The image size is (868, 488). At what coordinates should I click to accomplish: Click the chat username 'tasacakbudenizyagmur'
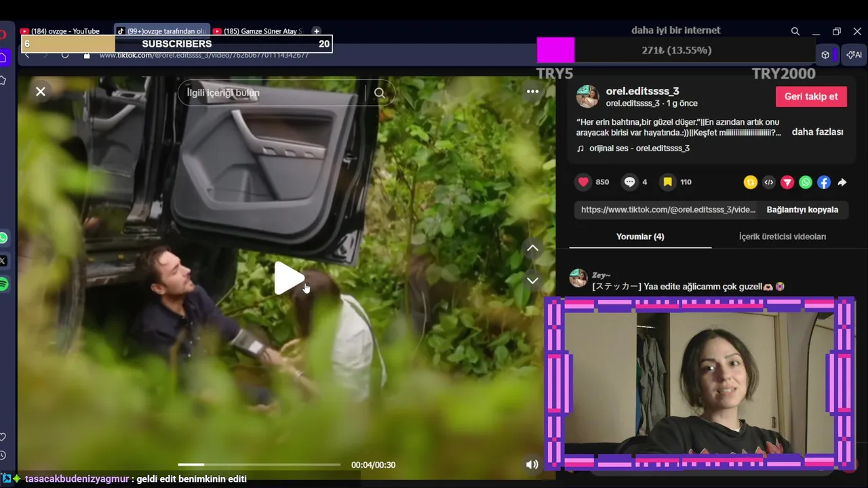click(77, 479)
